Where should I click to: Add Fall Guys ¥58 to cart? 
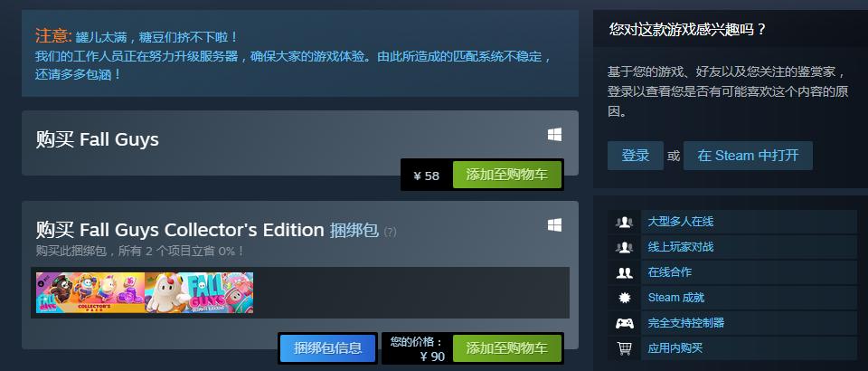click(x=507, y=175)
